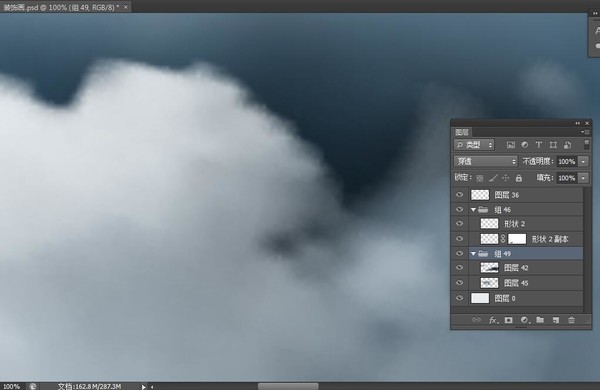The image size is (600, 390).
Task: Toggle visibility of 图层 42
Action: pos(460,268)
